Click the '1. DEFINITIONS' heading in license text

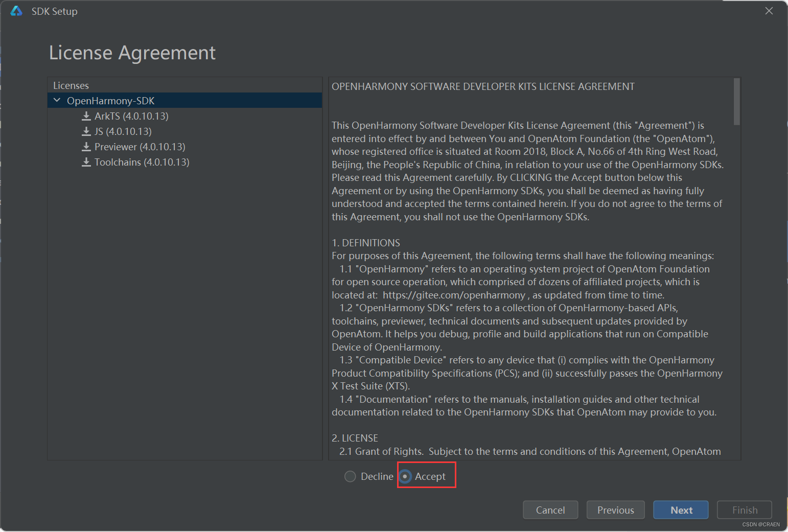click(x=366, y=243)
